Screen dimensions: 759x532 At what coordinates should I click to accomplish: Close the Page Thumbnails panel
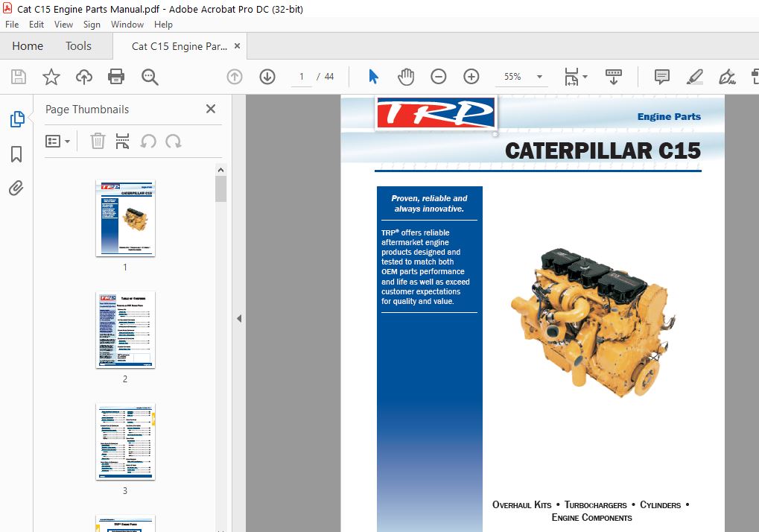[211, 109]
